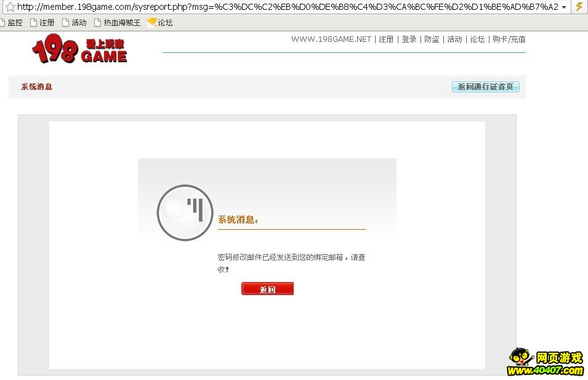Click the lightning bolt icon beside address bar
Screen dimensions: 588x380
(x=579, y=7)
